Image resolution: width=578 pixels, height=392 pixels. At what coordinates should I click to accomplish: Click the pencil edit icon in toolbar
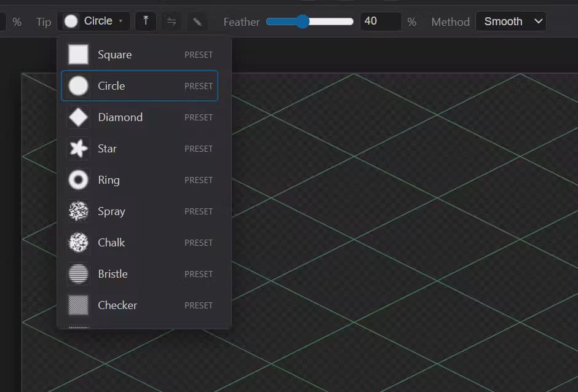pyautogui.click(x=197, y=22)
